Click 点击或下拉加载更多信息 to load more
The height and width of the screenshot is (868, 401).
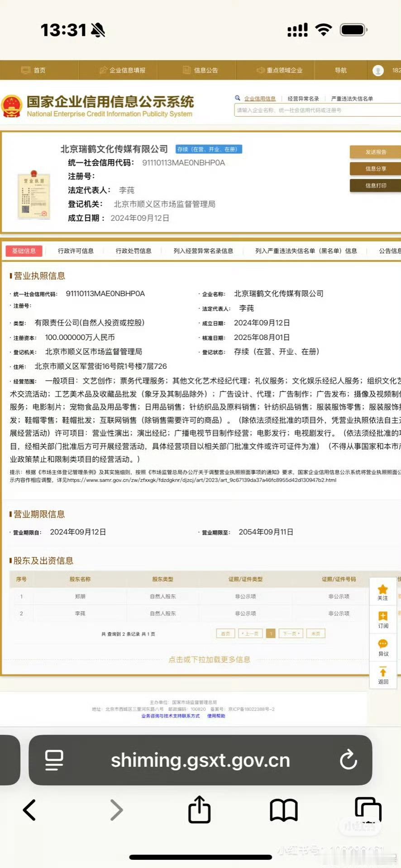tap(209, 660)
